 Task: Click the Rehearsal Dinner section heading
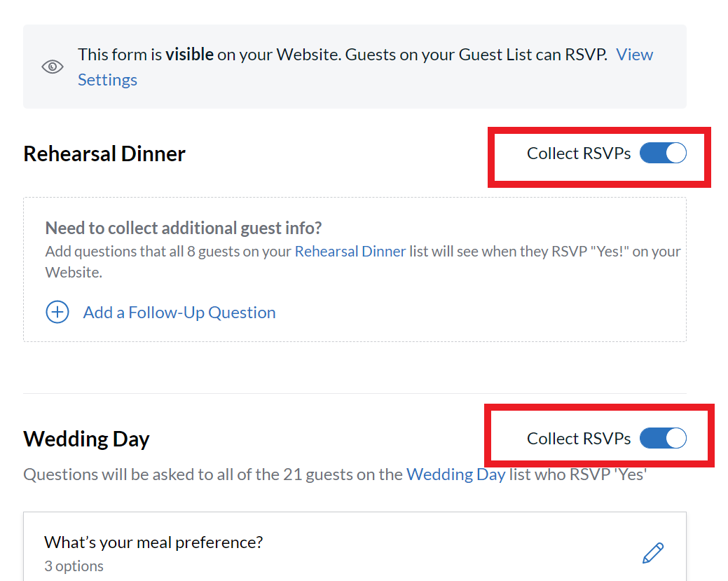tap(104, 153)
